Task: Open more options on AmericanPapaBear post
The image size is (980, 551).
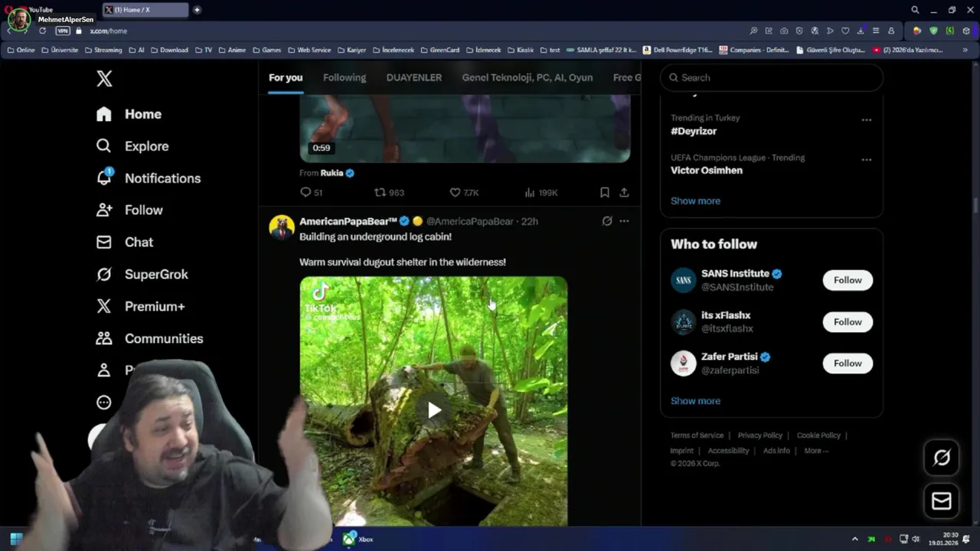Action: [x=624, y=221]
